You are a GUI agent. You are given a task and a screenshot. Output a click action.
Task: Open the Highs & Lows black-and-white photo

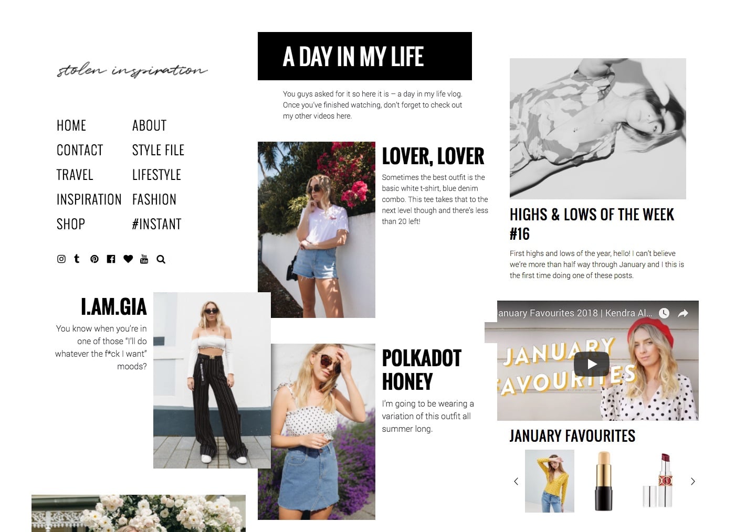coord(598,129)
